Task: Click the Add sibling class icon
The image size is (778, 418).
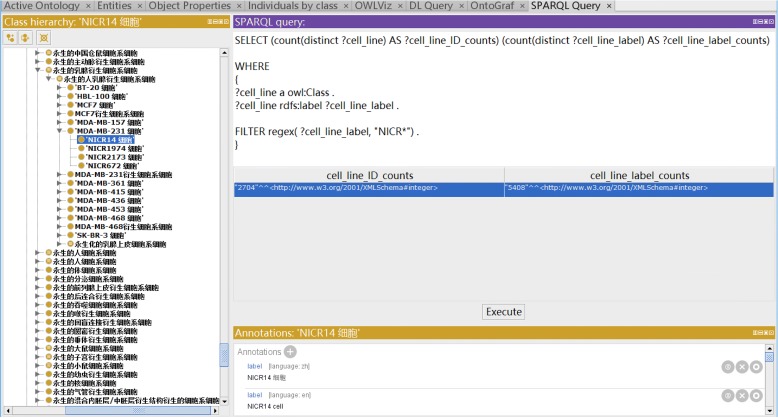Action: point(25,37)
